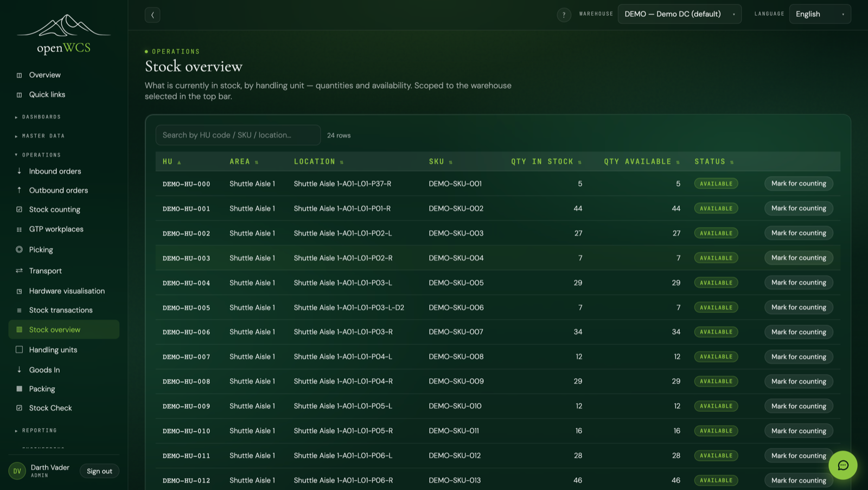Open GTP workplaces page
The height and width of the screenshot is (490, 868).
click(x=56, y=229)
